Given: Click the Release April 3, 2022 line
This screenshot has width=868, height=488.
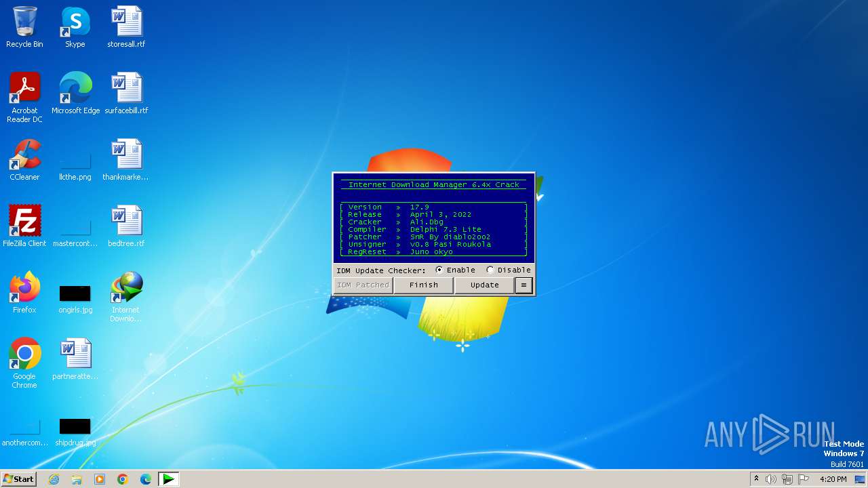Looking at the screenshot, I should coord(434,214).
